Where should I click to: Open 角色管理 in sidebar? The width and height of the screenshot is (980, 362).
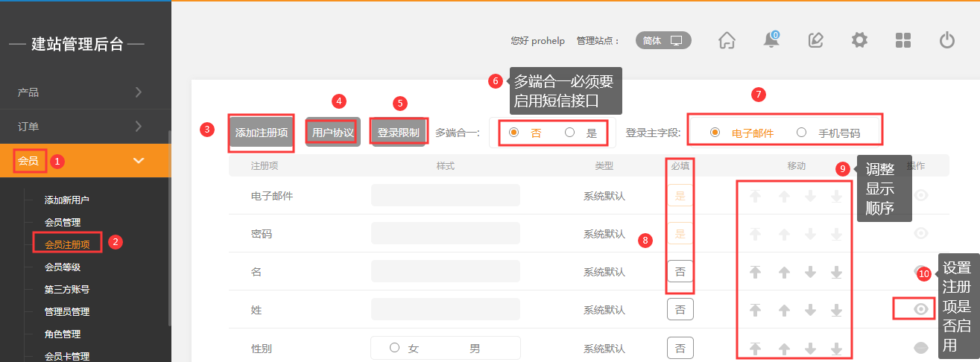pyautogui.click(x=63, y=334)
